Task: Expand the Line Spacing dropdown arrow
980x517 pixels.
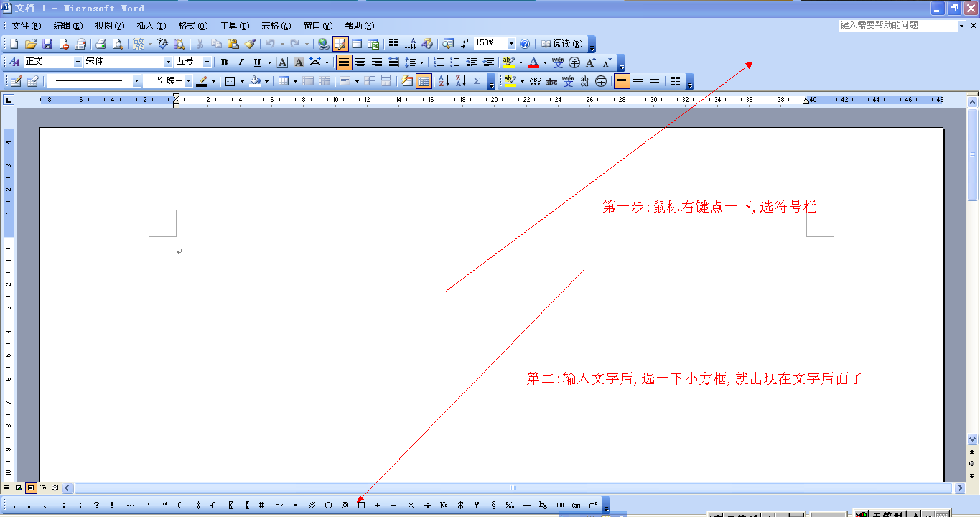Action: pyautogui.click(x=421, y=62)
